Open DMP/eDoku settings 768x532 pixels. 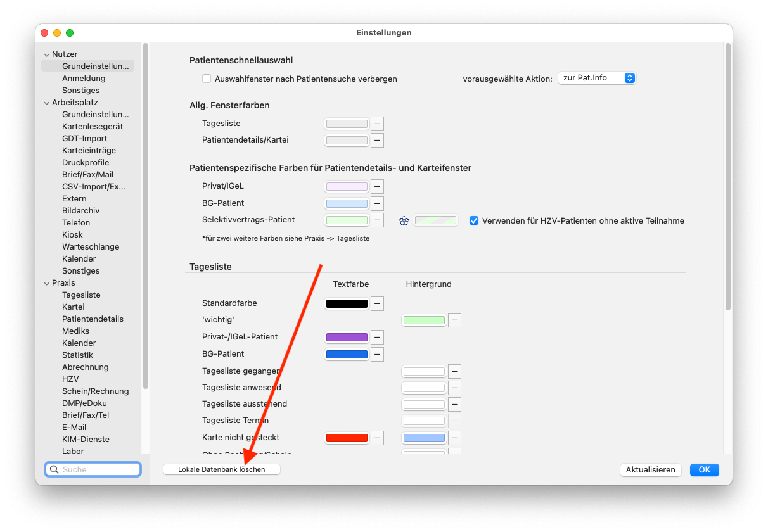[x=84, y=403]
